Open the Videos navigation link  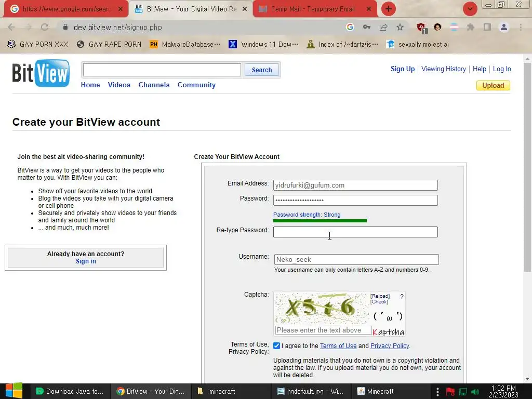point(119,85)
